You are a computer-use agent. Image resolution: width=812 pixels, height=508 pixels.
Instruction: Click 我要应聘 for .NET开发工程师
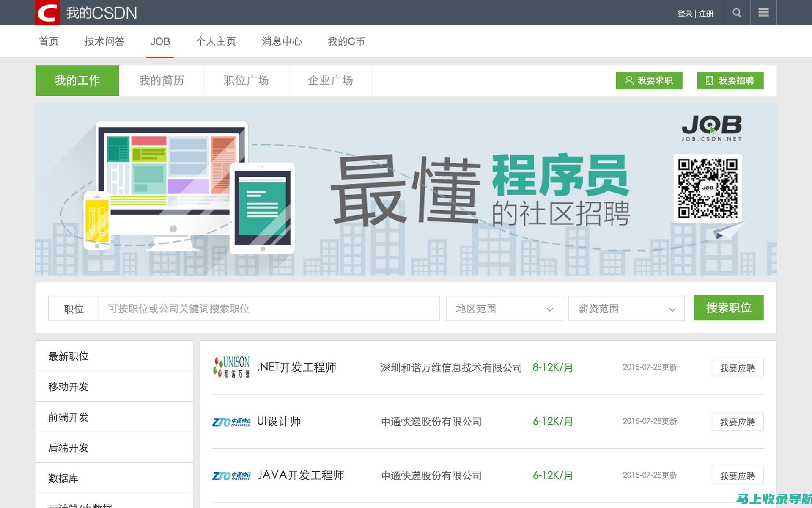(738, 368)
